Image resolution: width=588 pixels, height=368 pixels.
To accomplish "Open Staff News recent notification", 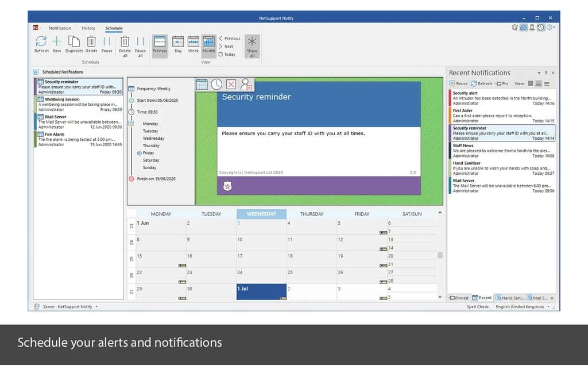I will pyautogui.click(x=502, y=151).
